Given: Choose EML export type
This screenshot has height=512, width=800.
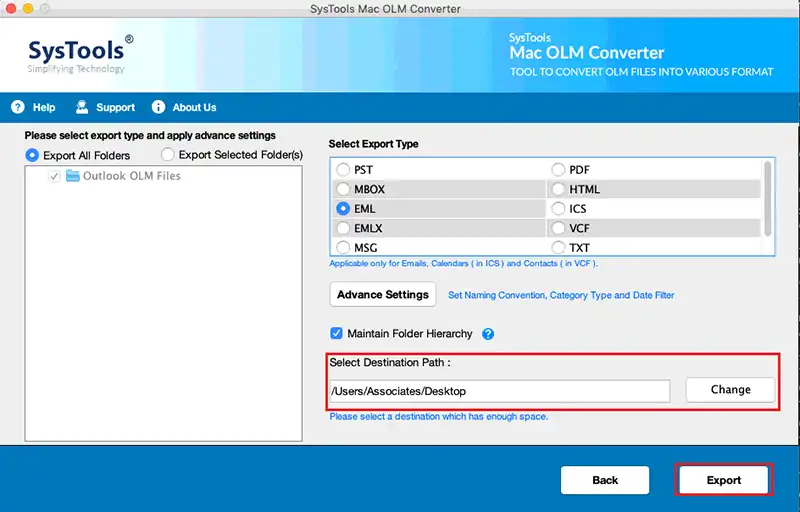Looking at the screenshot, I should [x=343, y=209].
